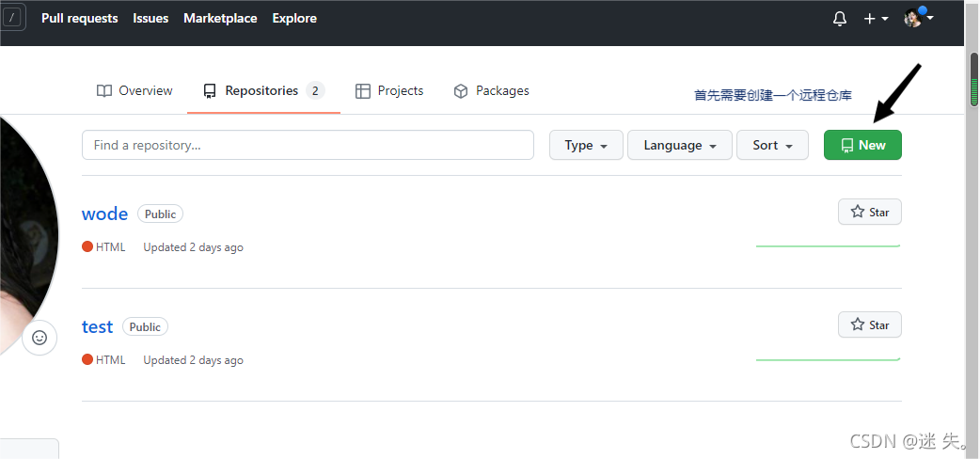The width and height of the screenshot is (980, 459).
Task: Open the wode repository link
Action: [105, 214]
